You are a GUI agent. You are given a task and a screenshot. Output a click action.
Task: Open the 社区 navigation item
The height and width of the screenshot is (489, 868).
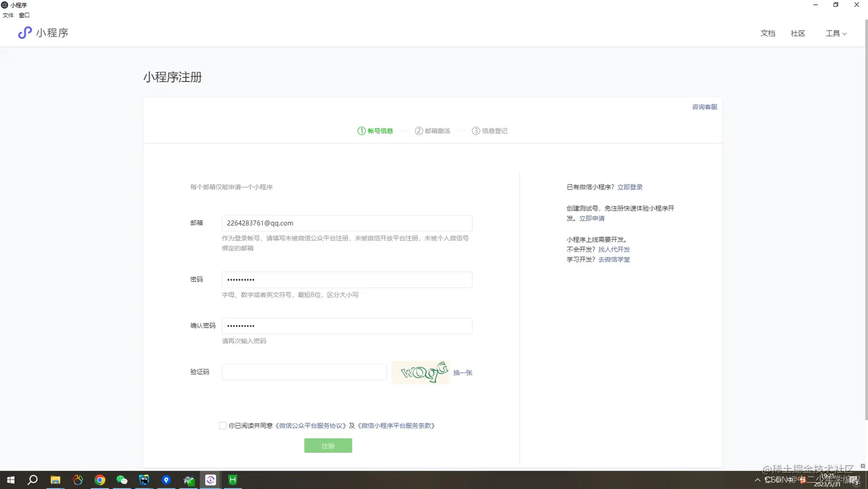pos(798,33)
